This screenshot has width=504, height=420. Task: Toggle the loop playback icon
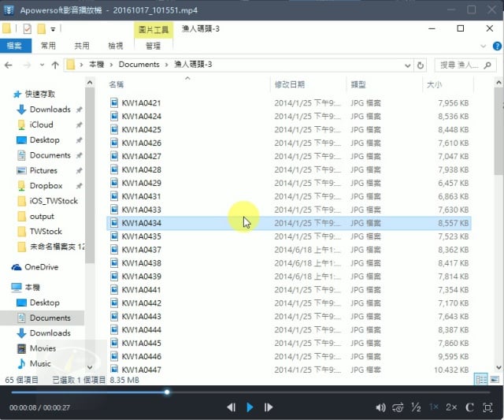pos(398,407)
